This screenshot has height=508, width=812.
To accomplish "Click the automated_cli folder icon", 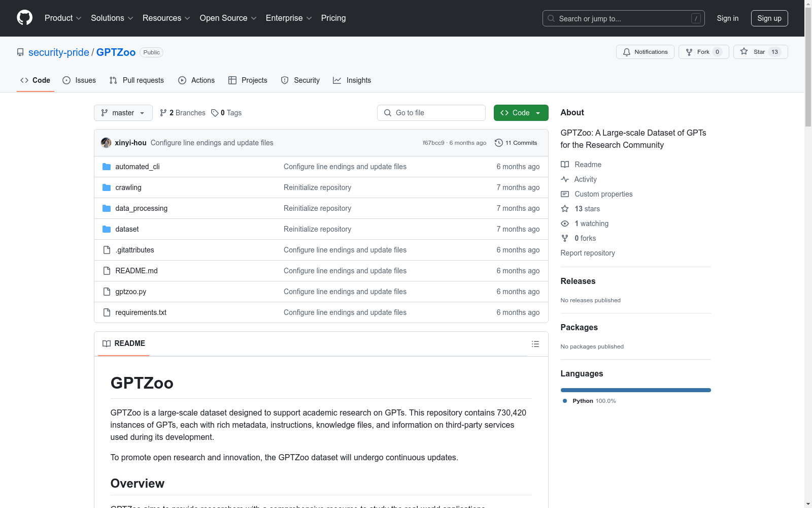I will point(107,167).
